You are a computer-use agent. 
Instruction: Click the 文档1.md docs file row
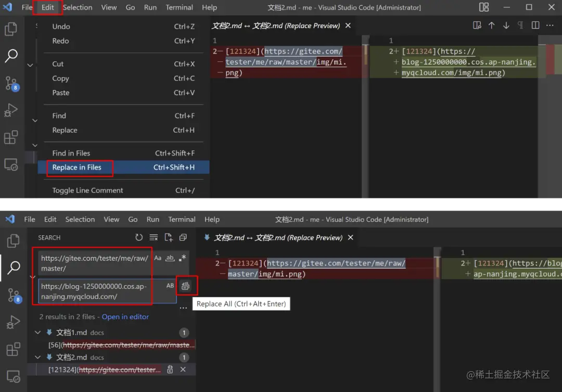(111, 333)
